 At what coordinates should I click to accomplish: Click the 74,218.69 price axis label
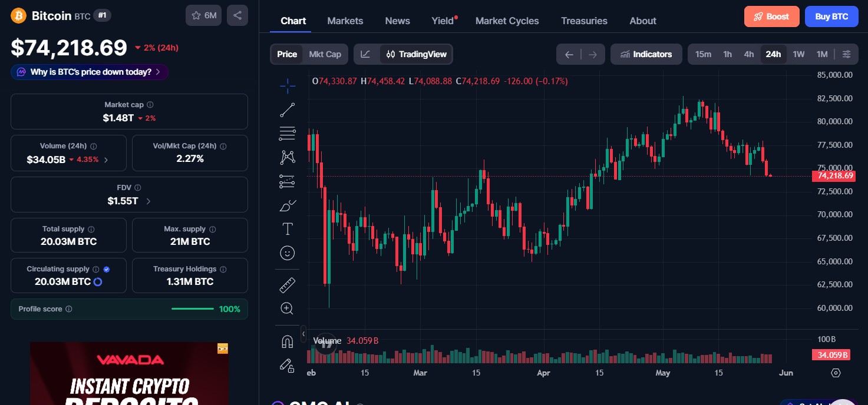tap(833, 175)
